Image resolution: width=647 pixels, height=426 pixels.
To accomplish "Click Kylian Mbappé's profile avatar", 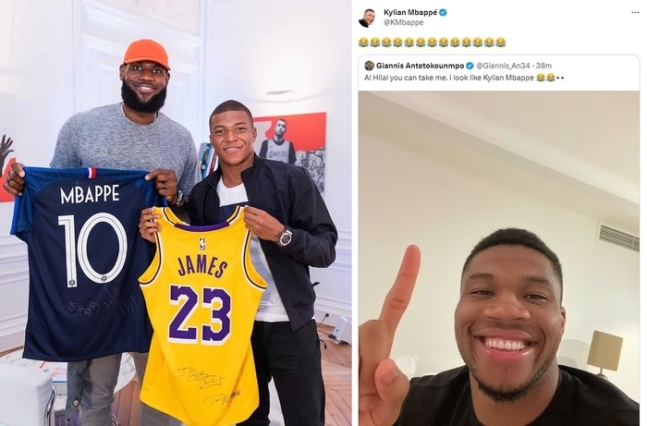I will pyautogui.click(x=367, y=18).
